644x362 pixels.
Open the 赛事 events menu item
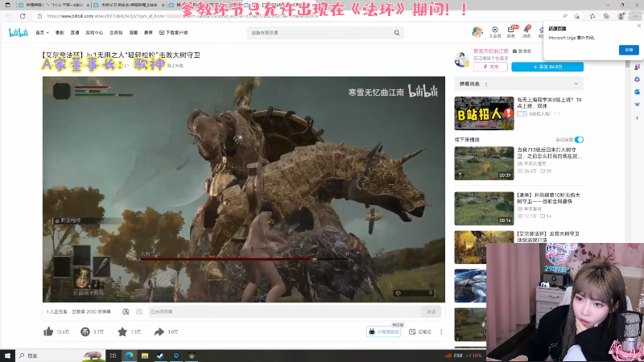[x=148, y=32]
